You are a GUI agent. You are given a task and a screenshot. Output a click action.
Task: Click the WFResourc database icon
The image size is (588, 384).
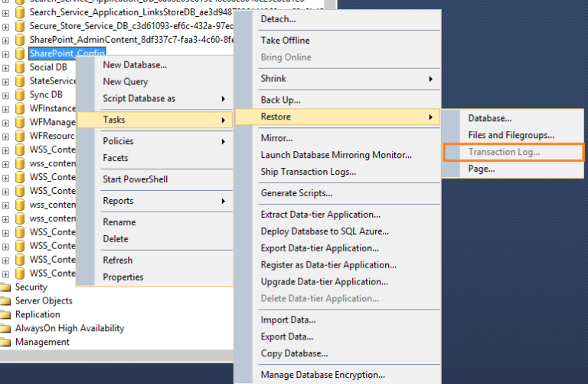(20, 136)
